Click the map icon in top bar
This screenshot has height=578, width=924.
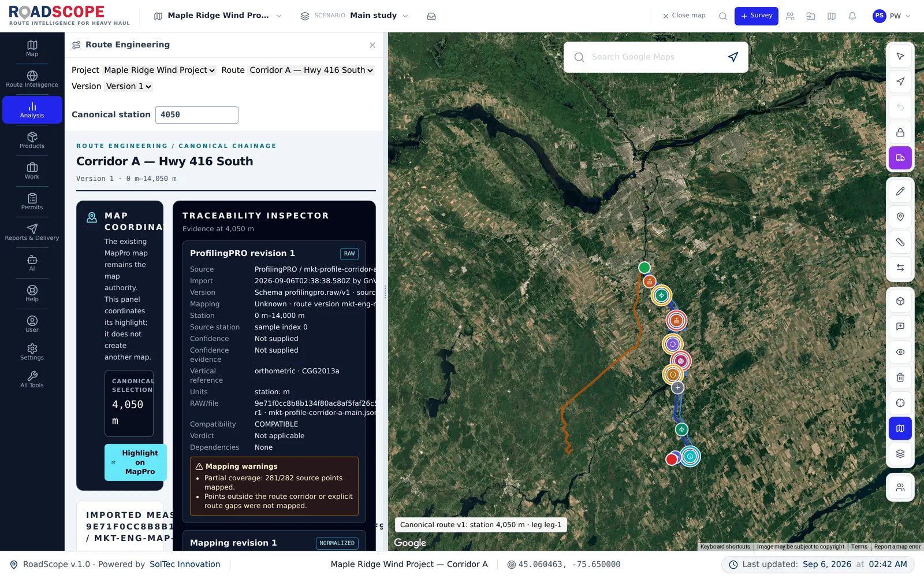tap(832, 16)
